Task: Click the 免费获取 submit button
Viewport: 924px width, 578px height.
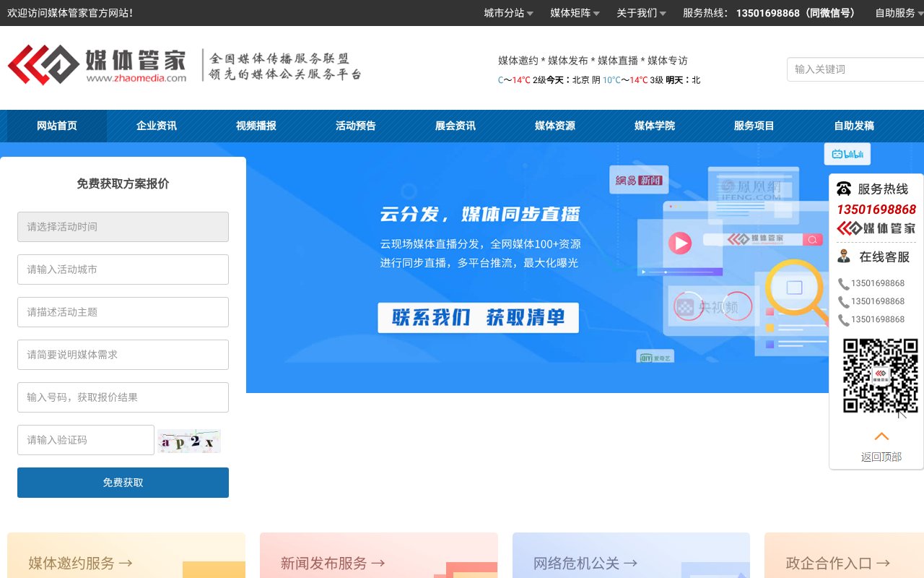Action: [123, 482]
